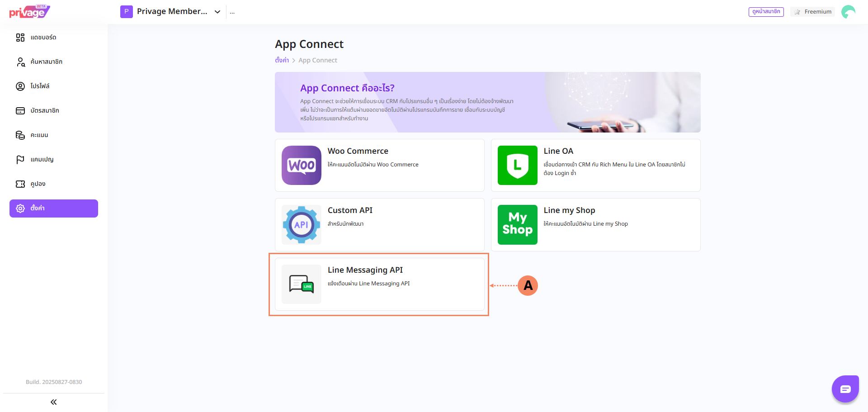This screenshot has height=412, width=868.
Task: Open the chat support bubble
Action: coord(845,389)
